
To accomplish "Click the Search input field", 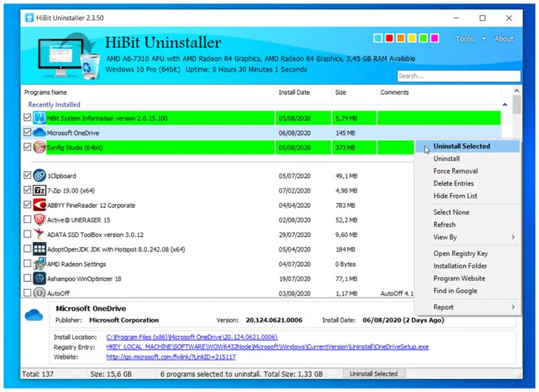I will point(459,76).
